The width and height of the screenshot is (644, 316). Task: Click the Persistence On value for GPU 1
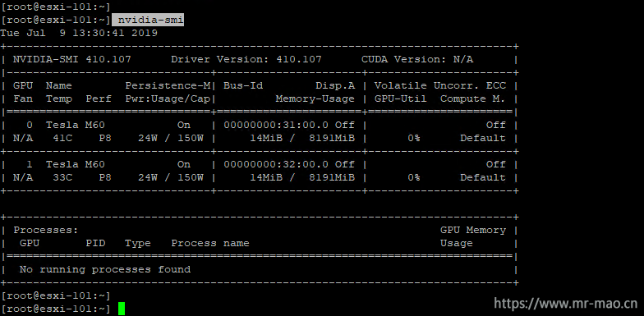click(184, 164)
